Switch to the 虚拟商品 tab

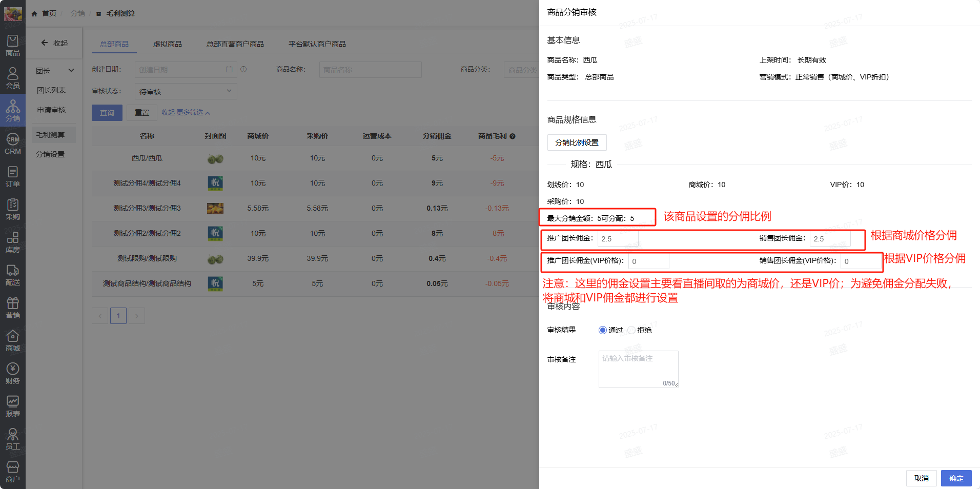[167, 44]
